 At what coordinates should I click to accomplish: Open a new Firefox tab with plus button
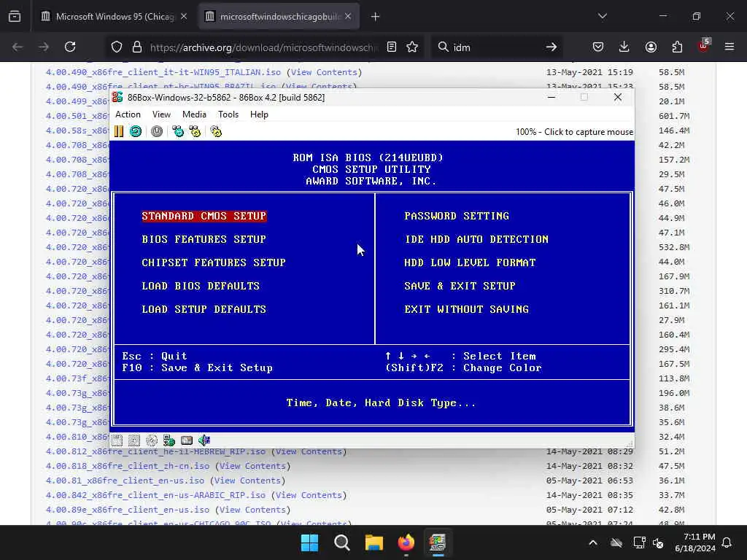[x=376, y=17]
